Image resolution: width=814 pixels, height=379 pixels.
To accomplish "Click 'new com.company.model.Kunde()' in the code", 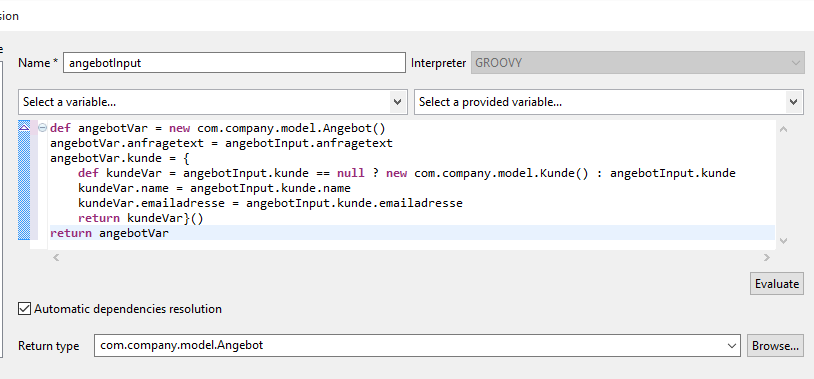I will point(487,173).
